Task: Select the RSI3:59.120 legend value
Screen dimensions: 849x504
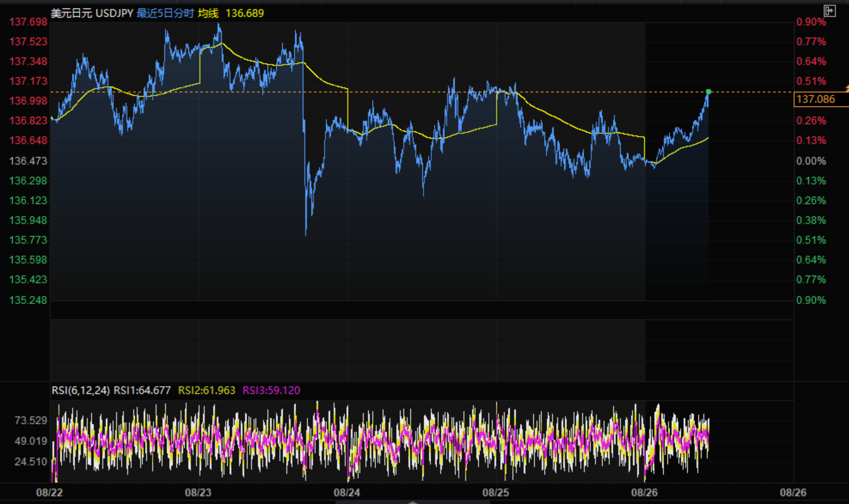Action: (271, 391)
